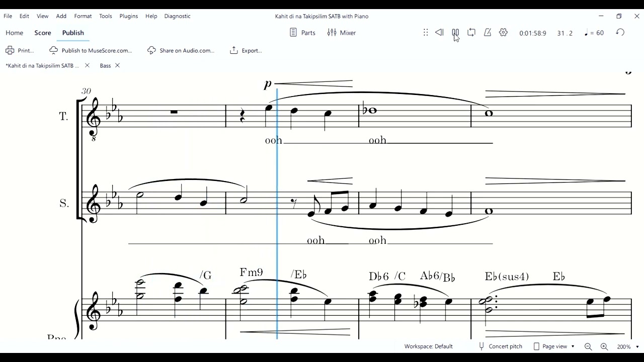Open the Add menu
This screenshot has width=644, height=362.
pyautogui.click(x=61, y=16)
